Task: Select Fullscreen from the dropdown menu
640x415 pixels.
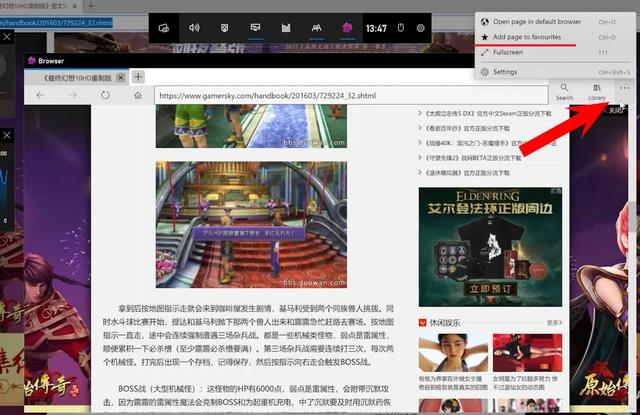Action: pyautogui.click(x=508, y=52)
